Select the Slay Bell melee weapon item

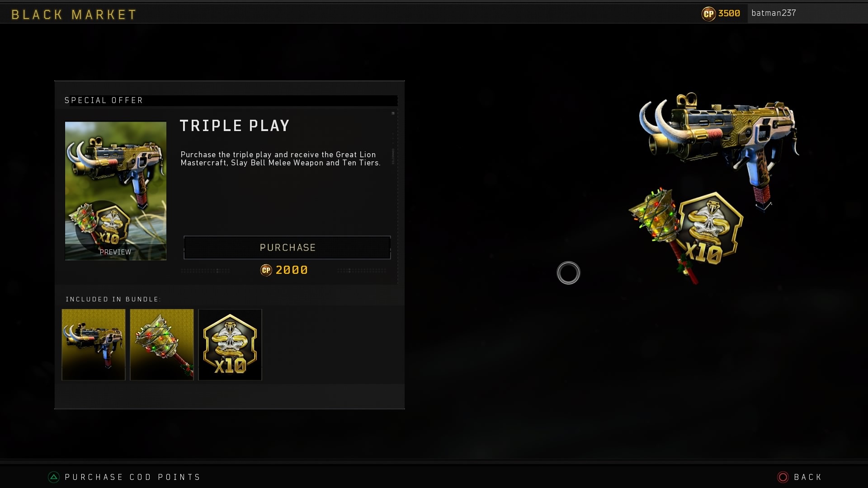coord(162,345)
